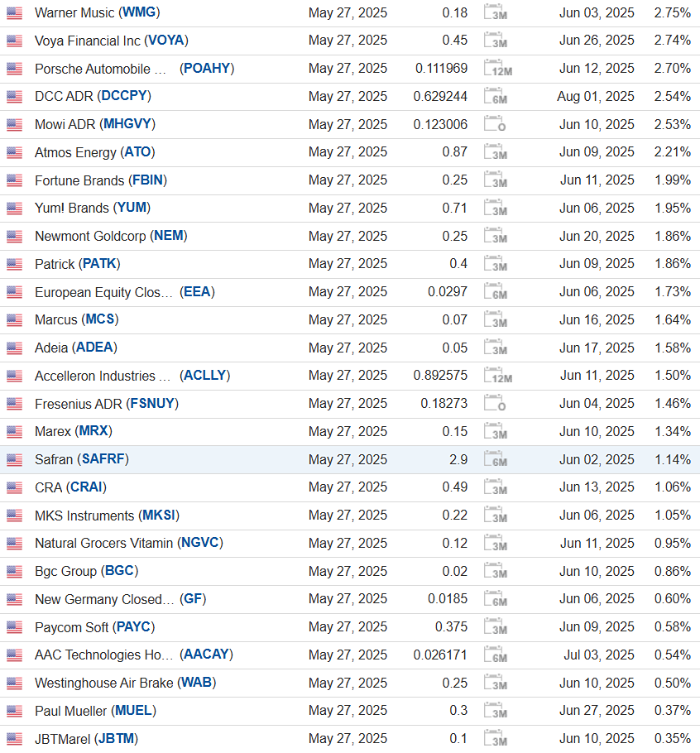Click the Natural Grocers Vitamin (NGVC) link
The height and width of the screenshot is (753, 700).
pyautogui.click(x=128, y=543)
